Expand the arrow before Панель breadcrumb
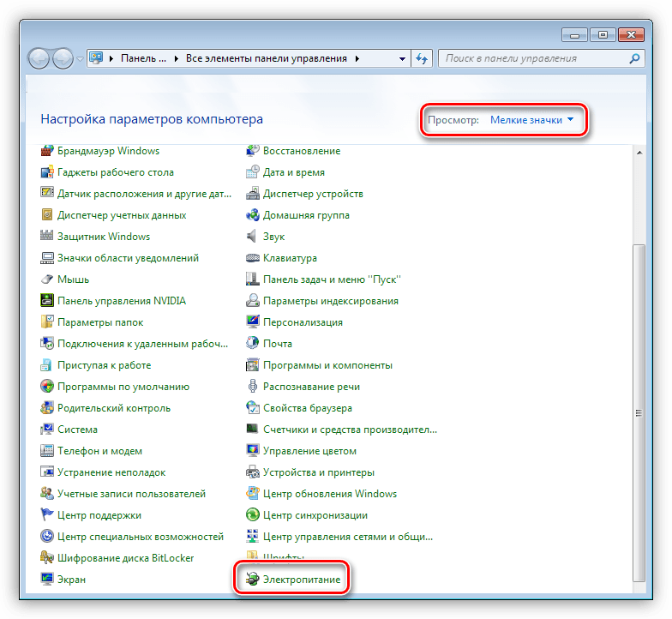This screenshot has width=672, height=619. 111,58
